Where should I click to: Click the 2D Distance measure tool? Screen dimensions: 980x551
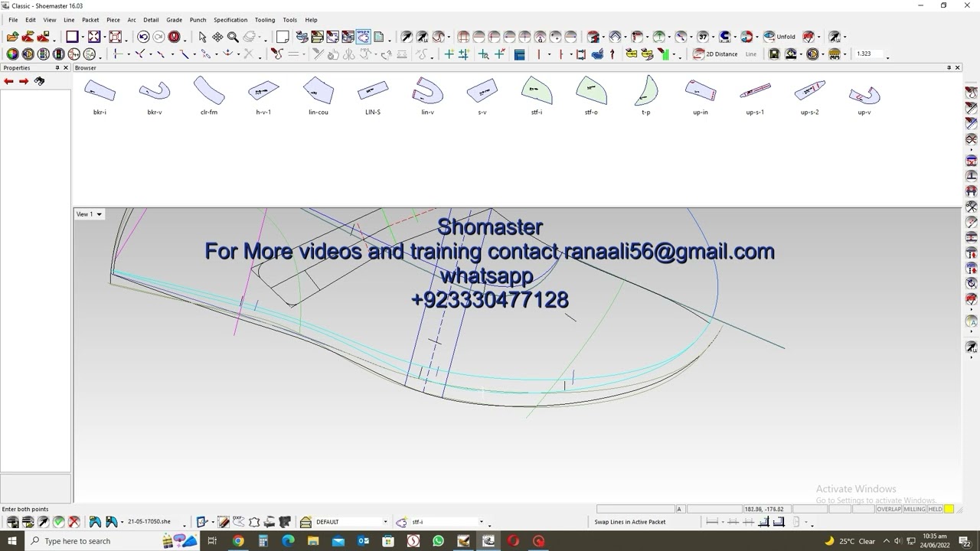tap(715, 54)
